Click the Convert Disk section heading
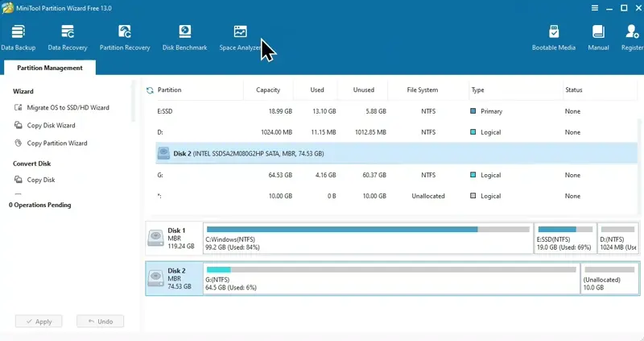Screen dimensions: 644x341 click(x=31, y=164)
